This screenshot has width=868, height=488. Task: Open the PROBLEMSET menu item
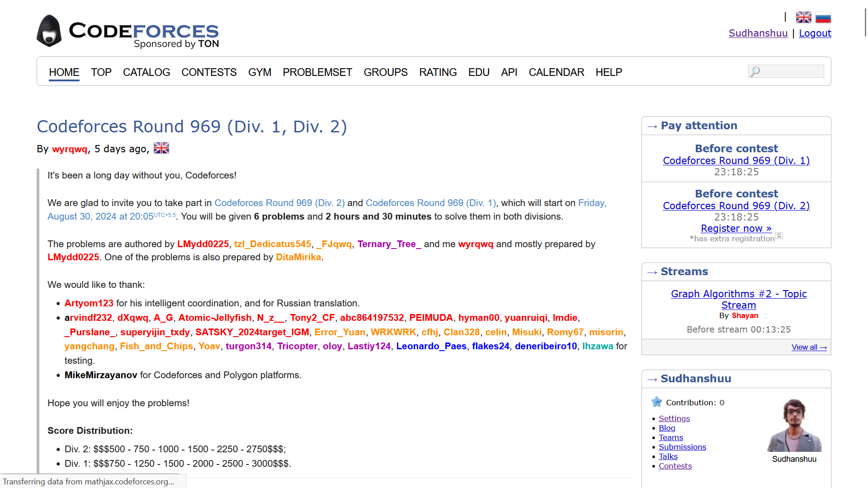pyautogui.click(x=317, y=72)
